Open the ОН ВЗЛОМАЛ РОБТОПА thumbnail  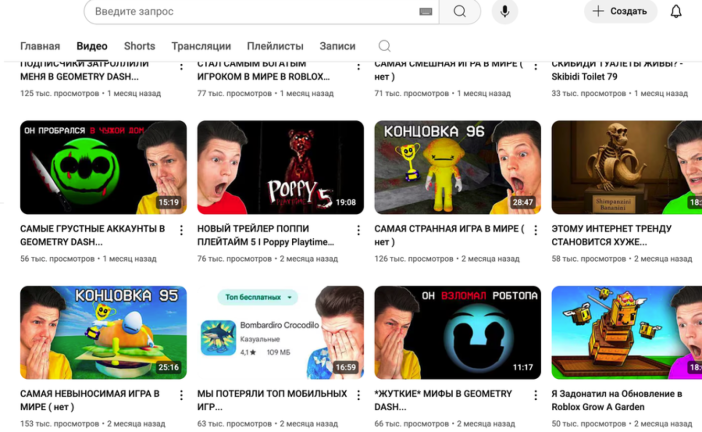point(457,332)
